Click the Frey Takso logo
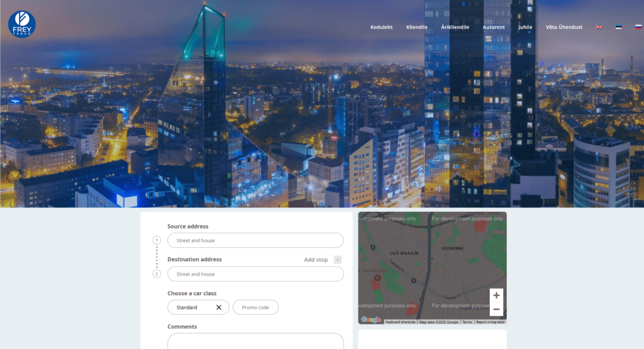Image resolution: width=644 pixels, height=349 pixels. coord(22,24)
